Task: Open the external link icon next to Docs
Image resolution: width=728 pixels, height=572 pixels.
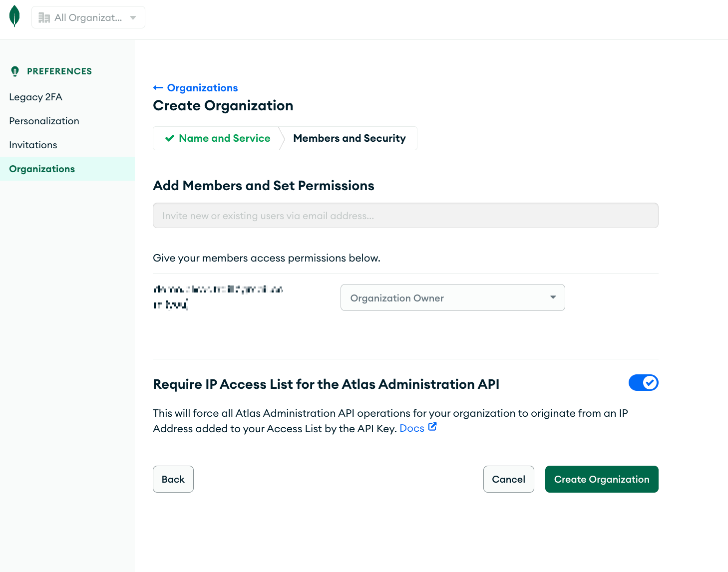Action: click(432, 427)
